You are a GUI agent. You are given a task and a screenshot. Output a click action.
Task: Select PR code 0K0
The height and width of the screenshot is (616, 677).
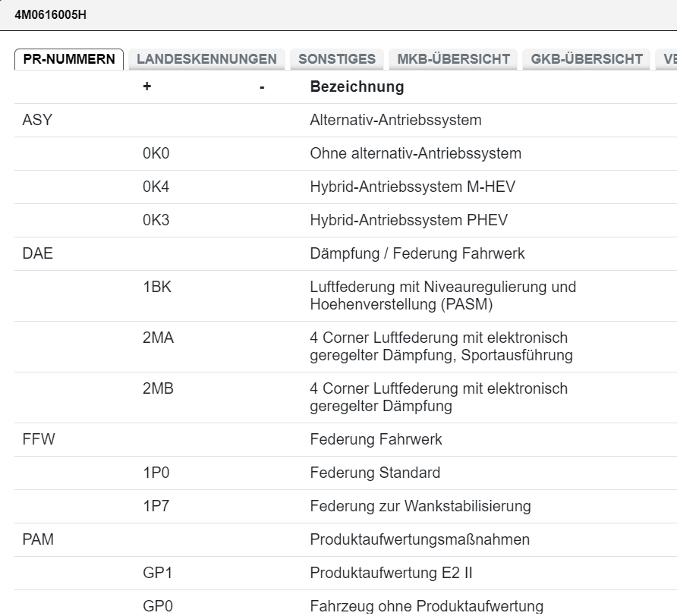[156, 154]
